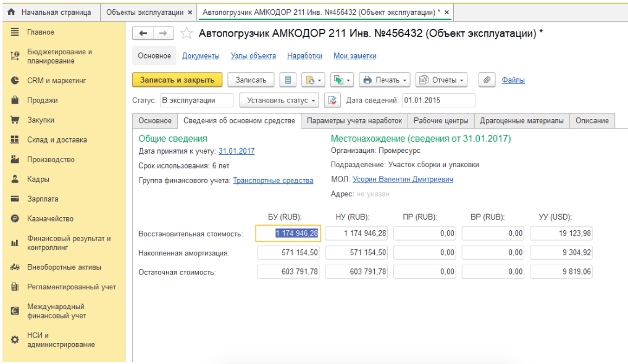
Task: Click the document list icon button after Записать
Action: coord(288,80)
